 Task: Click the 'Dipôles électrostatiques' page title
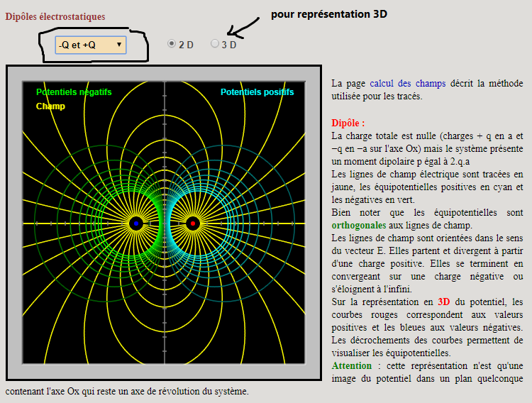[x=55, y=16]
